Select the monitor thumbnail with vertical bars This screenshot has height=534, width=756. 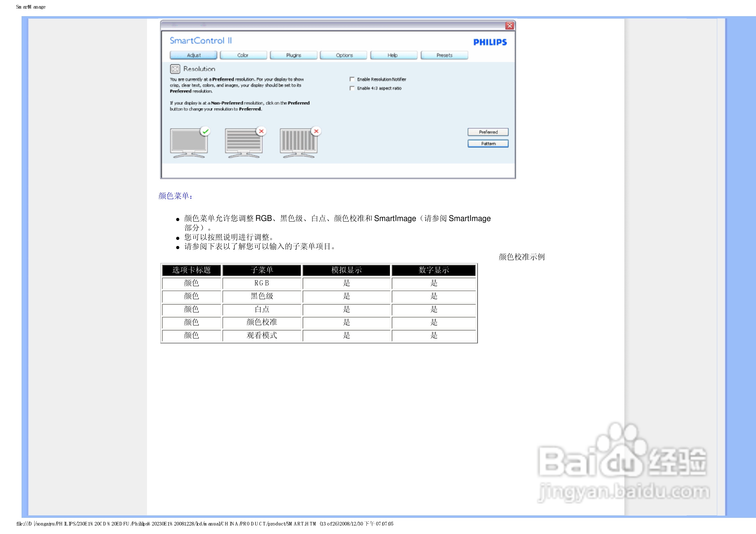299,142
